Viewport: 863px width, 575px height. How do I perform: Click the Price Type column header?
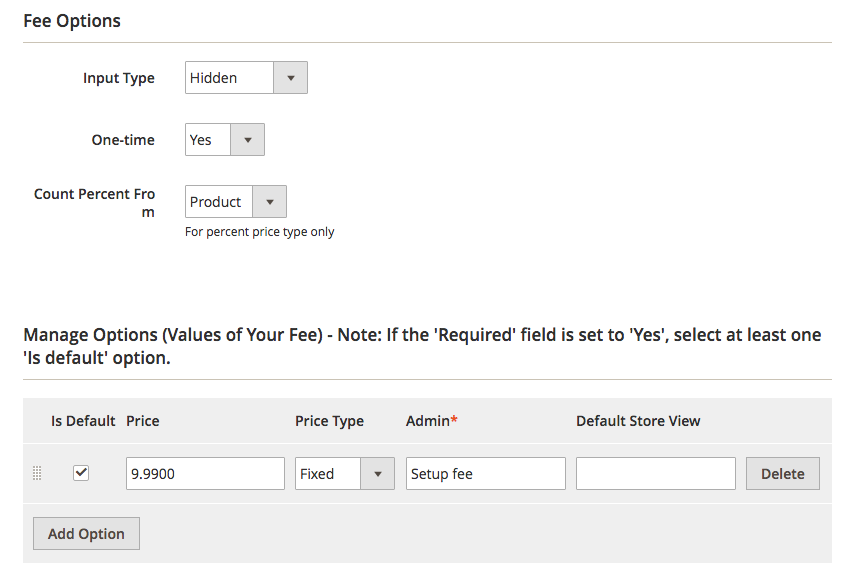[329, 421]
